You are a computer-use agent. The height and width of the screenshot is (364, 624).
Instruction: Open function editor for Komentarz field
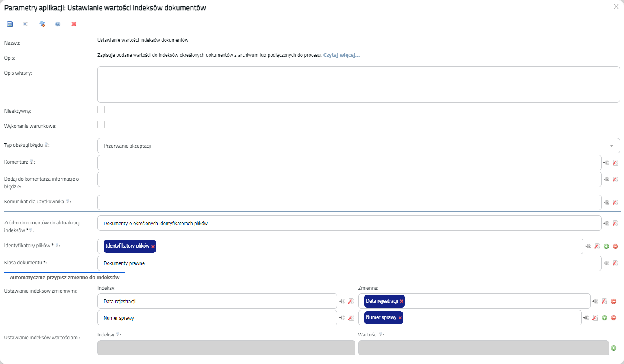click(615, 163)
